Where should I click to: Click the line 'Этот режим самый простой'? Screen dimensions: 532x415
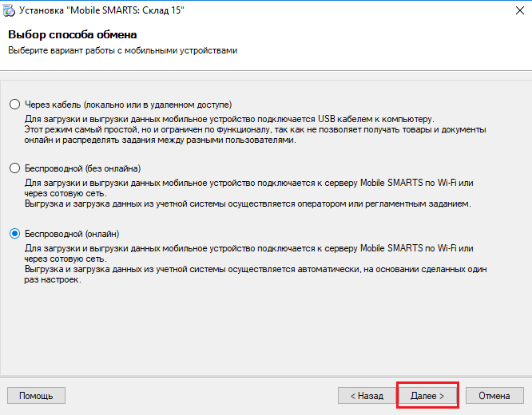point(255,129)
